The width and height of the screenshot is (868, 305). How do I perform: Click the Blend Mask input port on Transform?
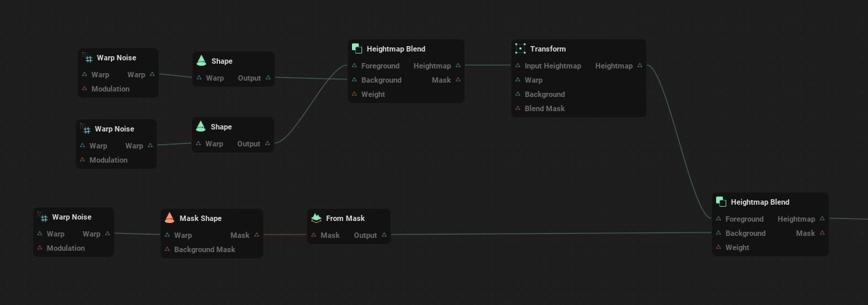pos(517,108)
